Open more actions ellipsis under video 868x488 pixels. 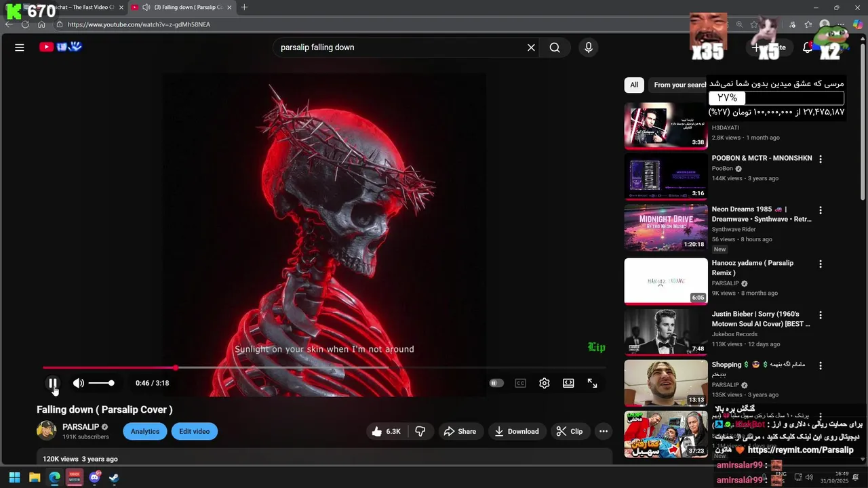(x=604, y=431)
